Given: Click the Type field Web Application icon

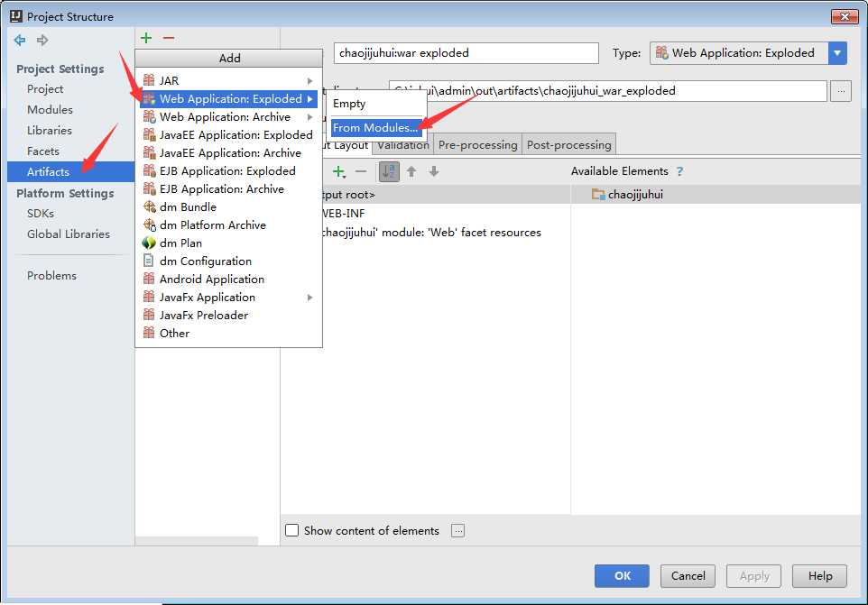Looking at the screenshot, I should pos(661,52).
